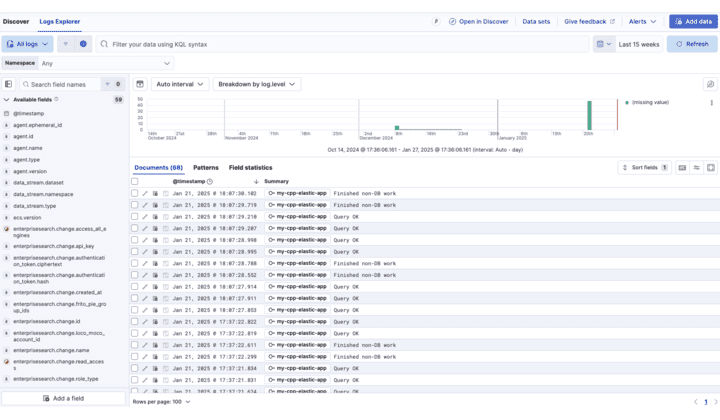Screen dimensions: 720x420
Task: Select checkbox for the 18:07:30.102 log row
Action: [x=135, y=193]
